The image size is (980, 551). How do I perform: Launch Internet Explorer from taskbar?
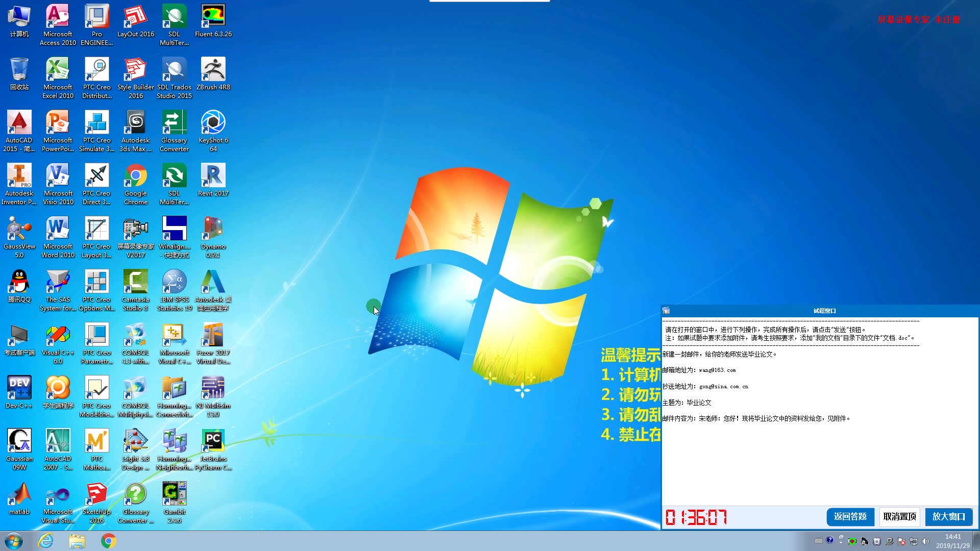click(46, 541)
